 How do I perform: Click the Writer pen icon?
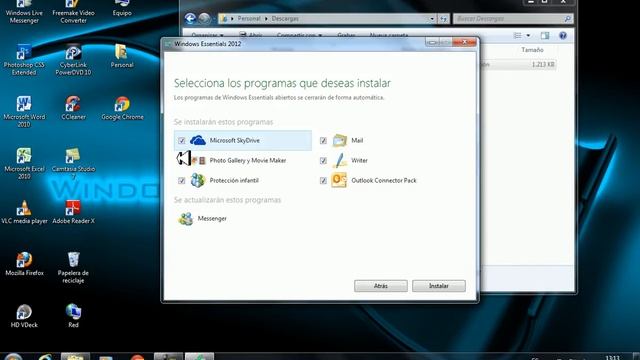(339, 160)
